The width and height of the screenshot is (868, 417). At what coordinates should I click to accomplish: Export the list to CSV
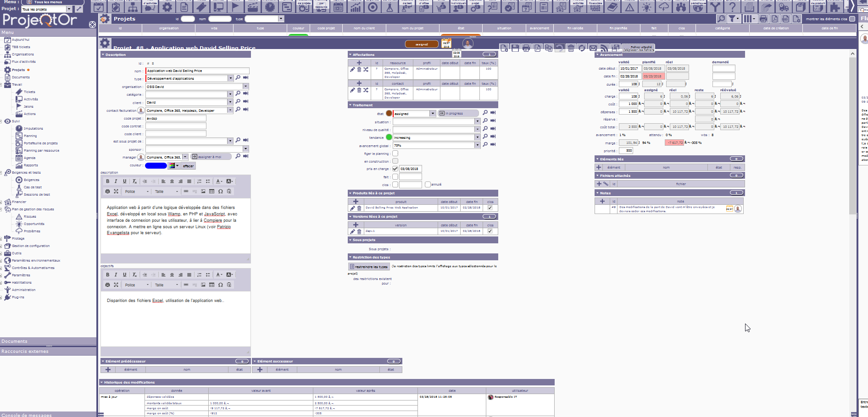785,19
